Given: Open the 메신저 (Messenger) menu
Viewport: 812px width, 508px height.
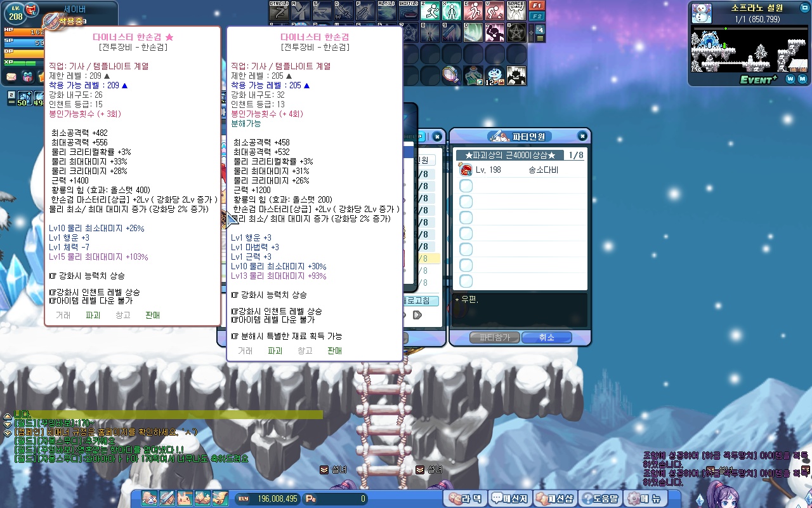Looking at the screenshot, I should (x=510, y=498).
